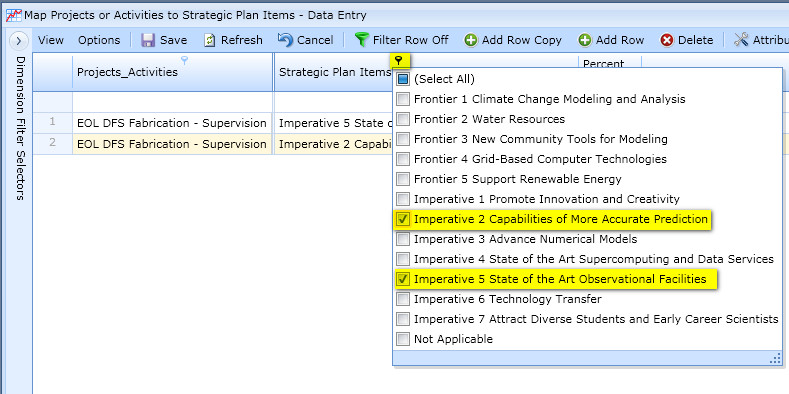
Task: Click the 'Imperative 5 State' cell in row 1
Action: pyautogui.click(x=334, y=123)
